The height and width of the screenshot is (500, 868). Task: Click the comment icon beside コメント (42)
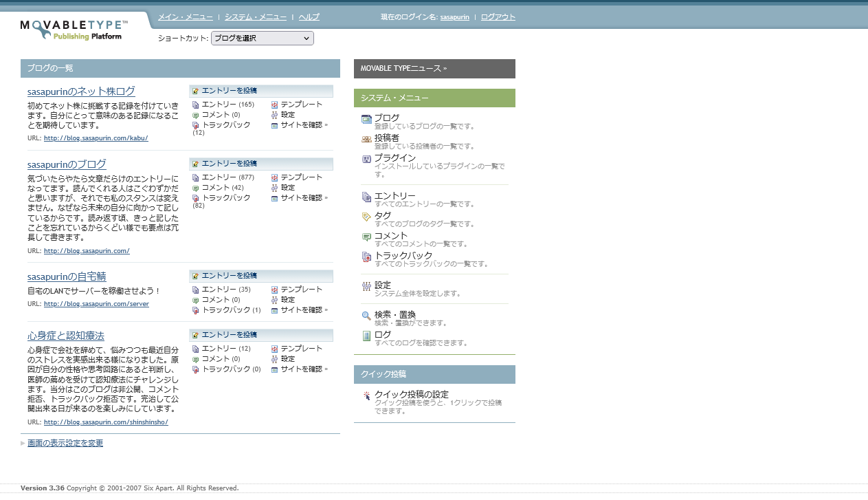click(196, 188)
